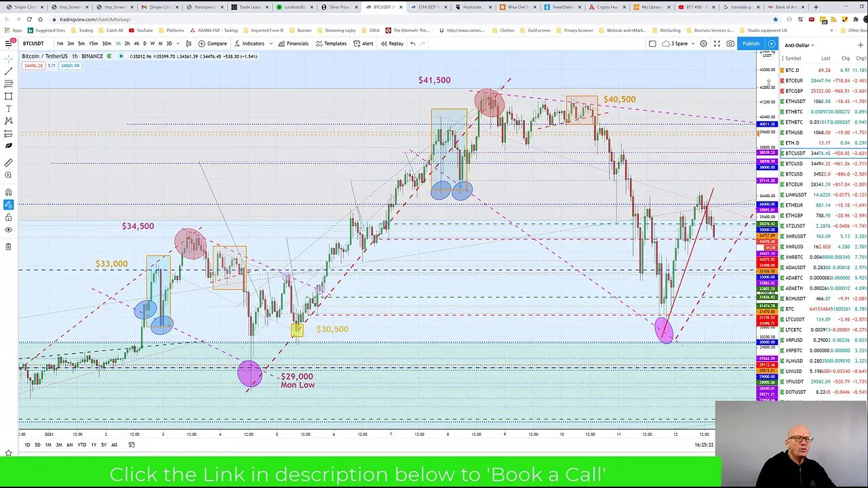Select the prediction and measurement tool
The height and width of the screenshot is (488, 868).
point(8,134)
